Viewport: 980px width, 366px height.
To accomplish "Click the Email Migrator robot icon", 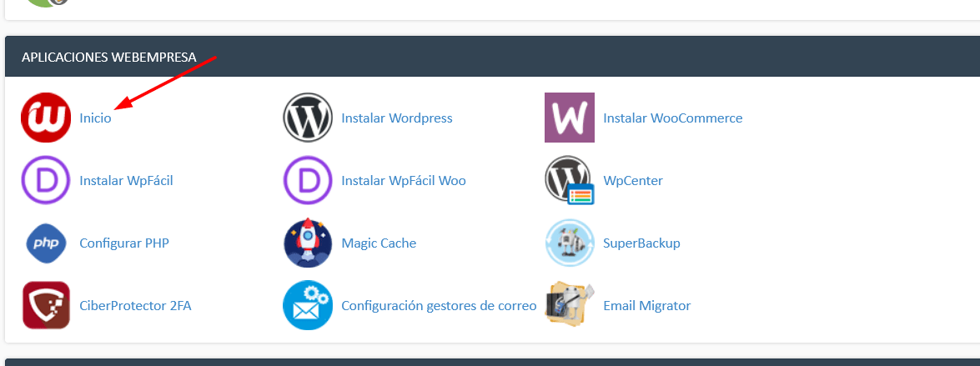I will 570,305.
